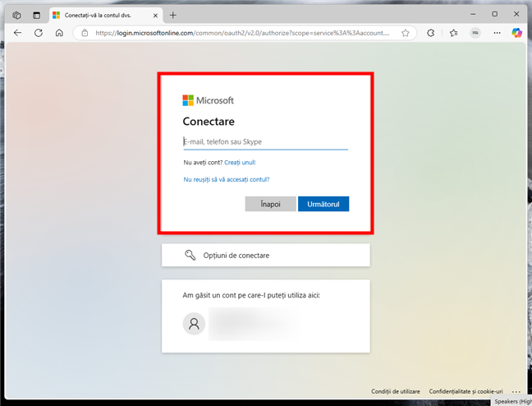Open the favorites list icon
The image size is (532, 406).
[454, 33]
